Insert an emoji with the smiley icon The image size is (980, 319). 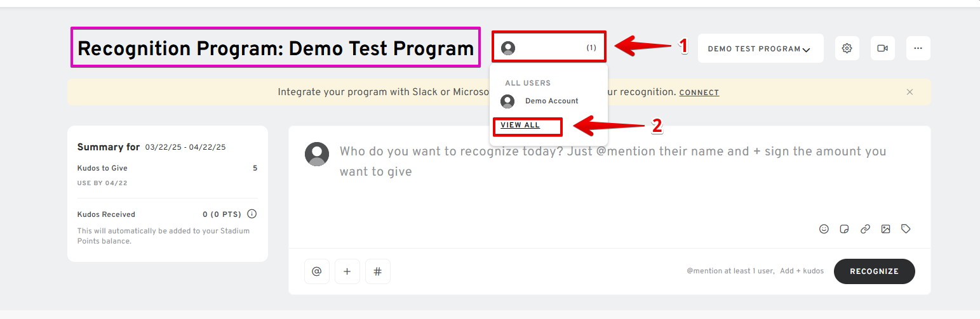pyautogui.click(x=824, y=229)
